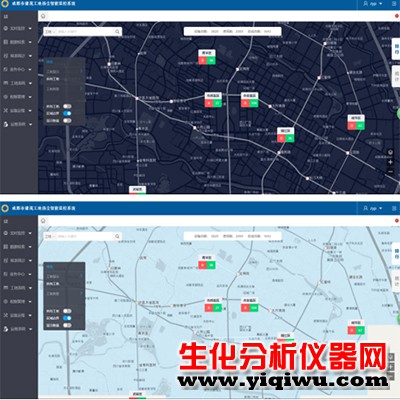
Task: Click the red count box of the topmost dark map marker
Action: point(203,60)
